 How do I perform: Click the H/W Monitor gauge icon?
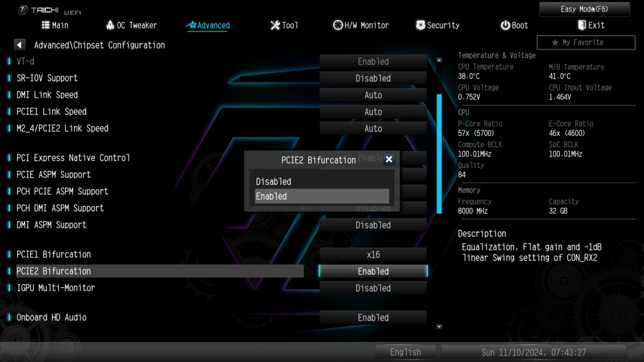tap(338, 25)
